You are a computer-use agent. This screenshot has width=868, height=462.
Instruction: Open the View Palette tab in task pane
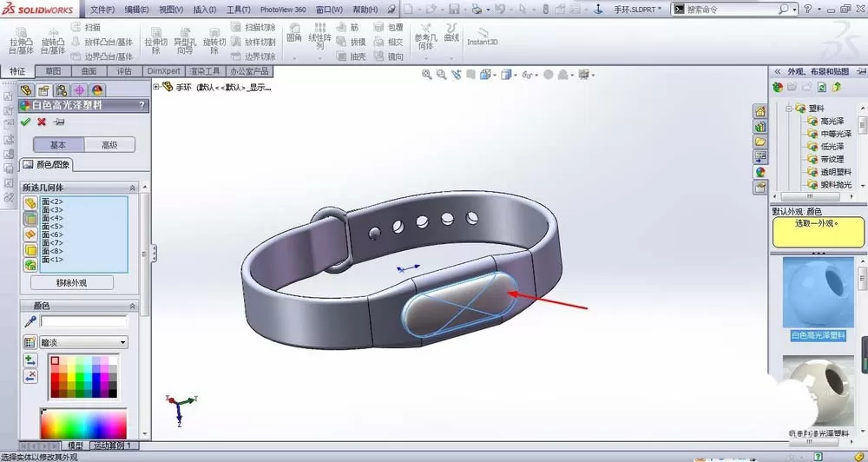(760, 157)
